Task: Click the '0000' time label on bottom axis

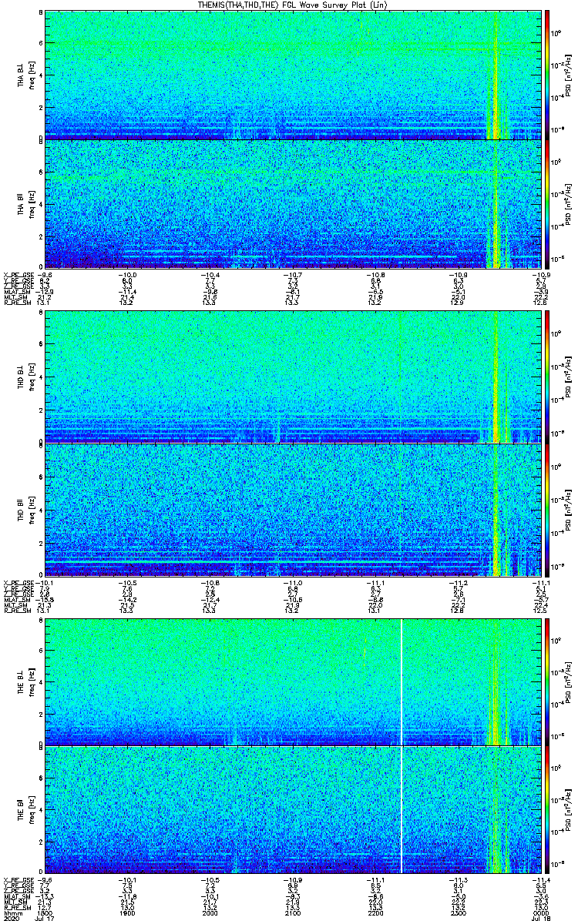Action: point(540,912)
